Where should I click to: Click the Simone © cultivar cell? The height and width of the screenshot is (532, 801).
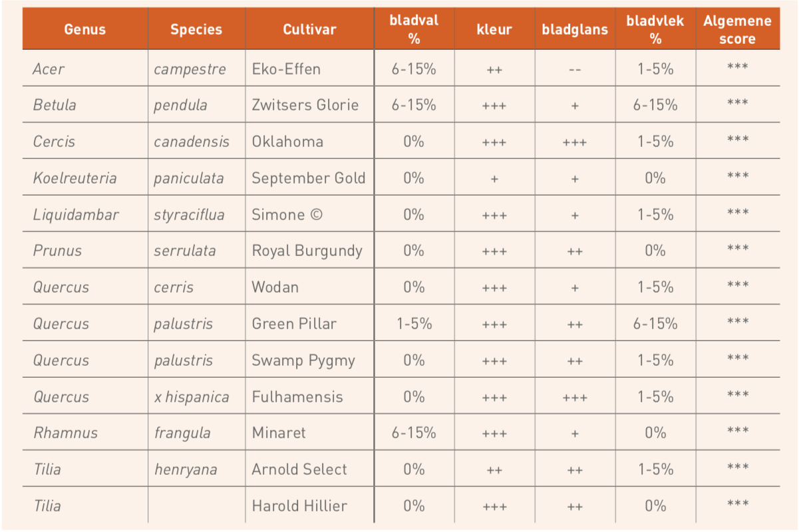pos(309,214)
